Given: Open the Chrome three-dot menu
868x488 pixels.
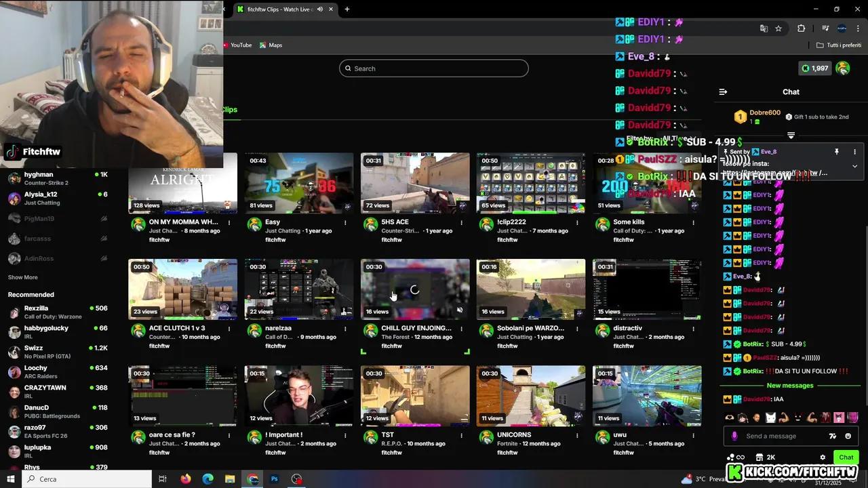Looking at the screenshot, I should coord(858,28).
